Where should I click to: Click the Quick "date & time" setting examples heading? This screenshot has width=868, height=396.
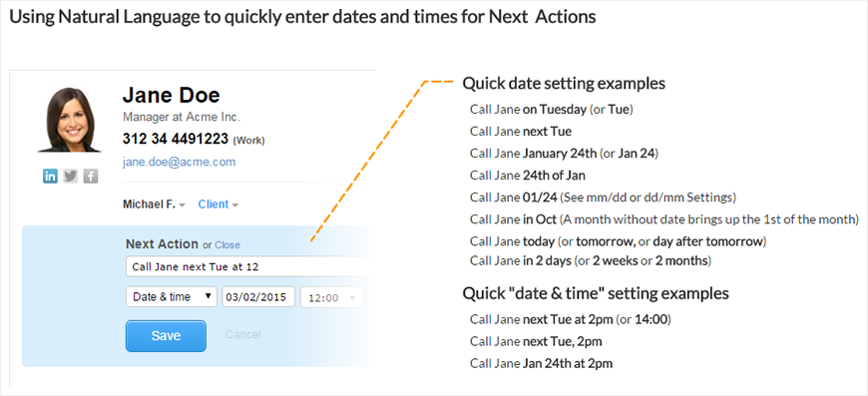[x=595, y=293]
